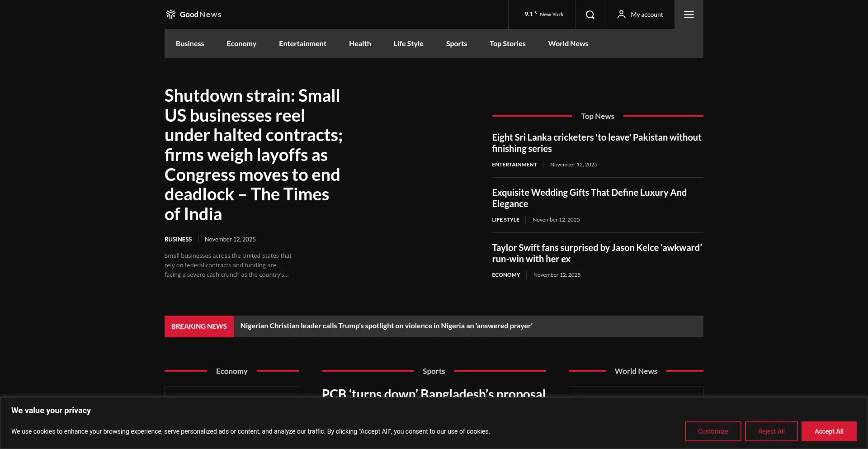Visit the World News nav item
Image resolution: width=868 pixels, height=449 pixels.
click(568, 43)
